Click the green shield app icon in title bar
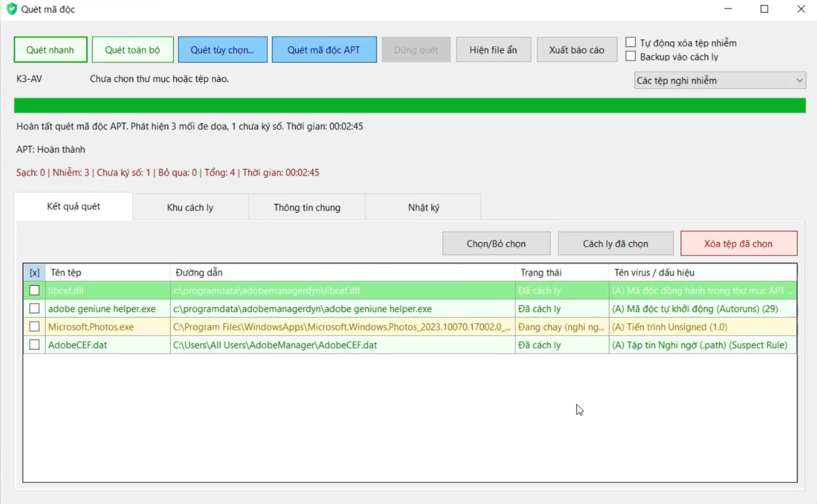The image size is (817, 504). (11, 9)
